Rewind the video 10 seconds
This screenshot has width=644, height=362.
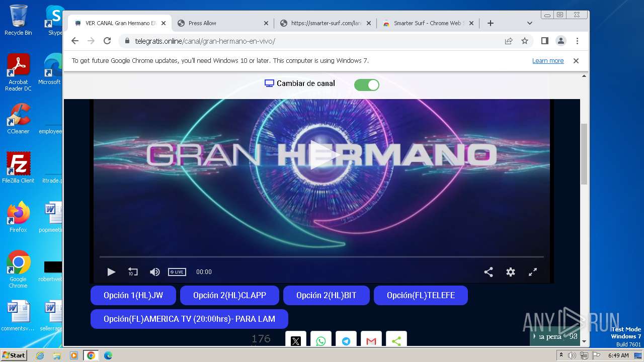(x=133, y=272)
